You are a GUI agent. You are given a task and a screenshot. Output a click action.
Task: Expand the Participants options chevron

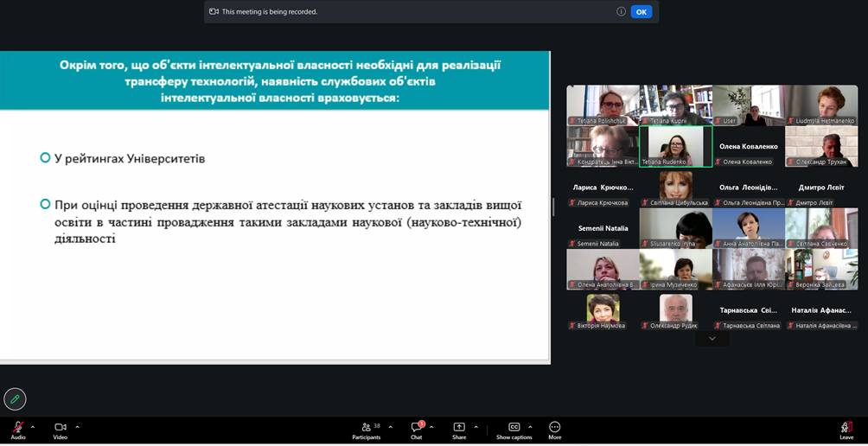(x=391, y=427)
